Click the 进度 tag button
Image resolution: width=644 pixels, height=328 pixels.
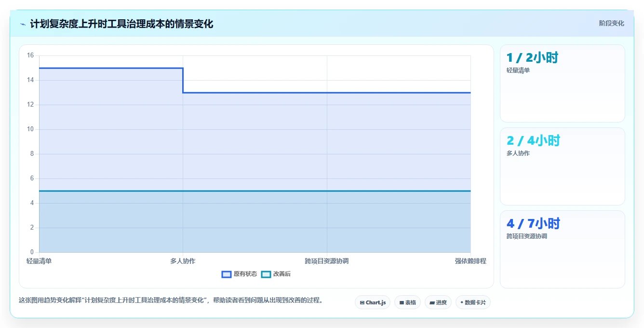point(438,302)
